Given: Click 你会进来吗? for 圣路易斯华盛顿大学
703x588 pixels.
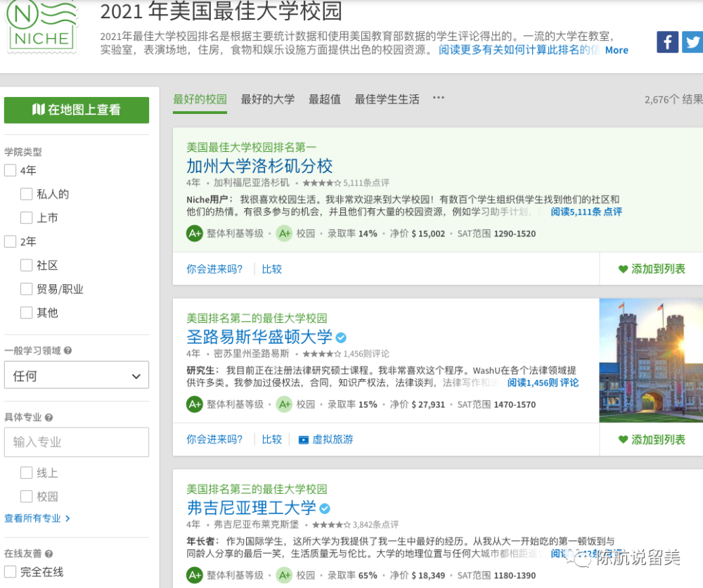Looking at the screenshot, I should 214,440.
